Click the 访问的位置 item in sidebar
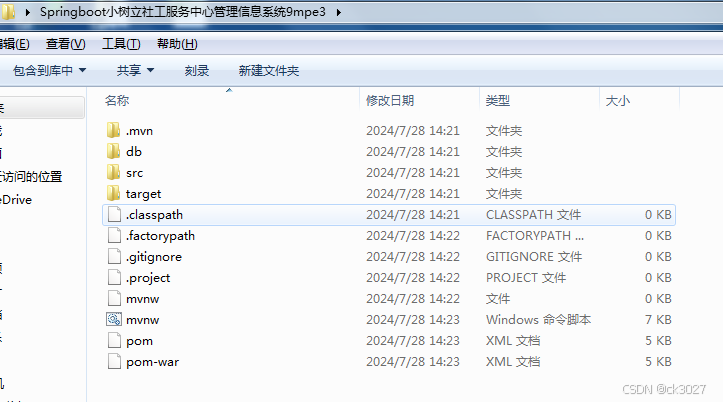 [x=31, y=177]
